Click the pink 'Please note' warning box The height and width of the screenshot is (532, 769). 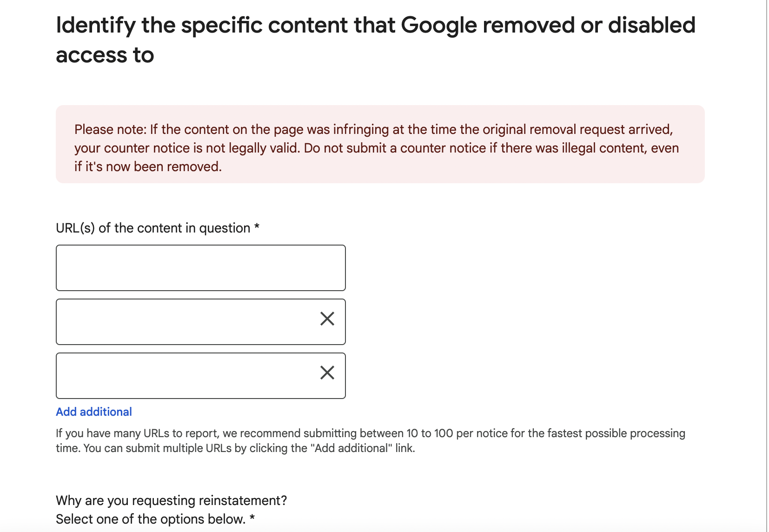[380, 144]
